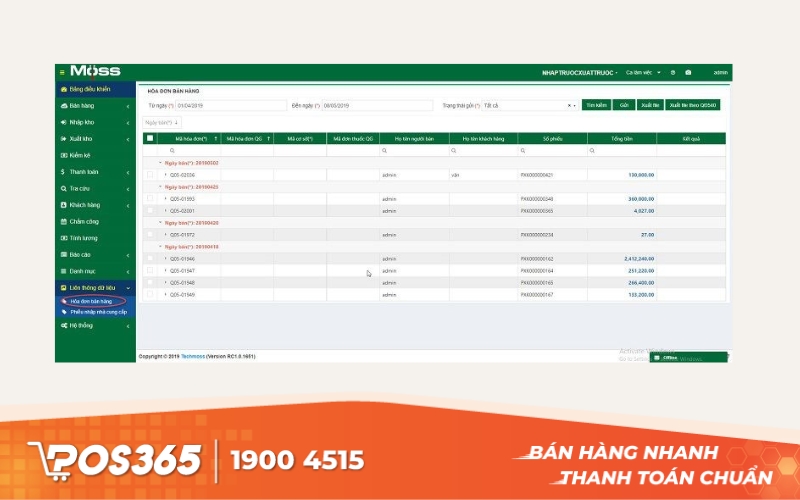
Task: Click the admin user label
Action: pyautogui.click(x=720, y=72)
